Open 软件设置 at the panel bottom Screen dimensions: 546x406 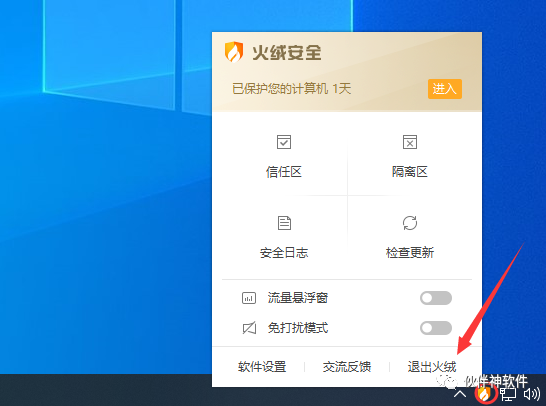click(x=262, y=367)
